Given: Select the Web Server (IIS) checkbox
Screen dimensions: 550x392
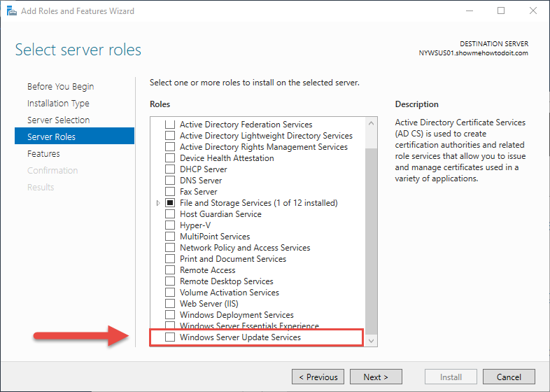Looking at the screenshot, I should tap(170, 304).
